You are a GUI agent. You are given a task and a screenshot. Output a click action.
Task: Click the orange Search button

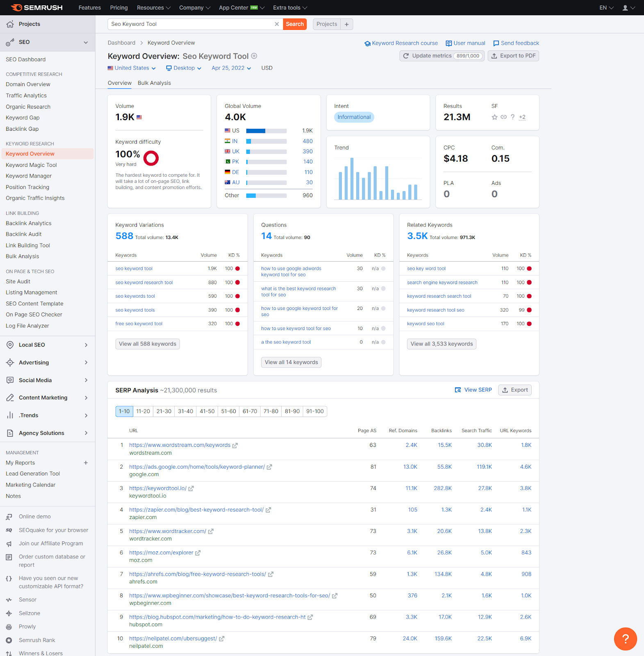tap(295, 24)
